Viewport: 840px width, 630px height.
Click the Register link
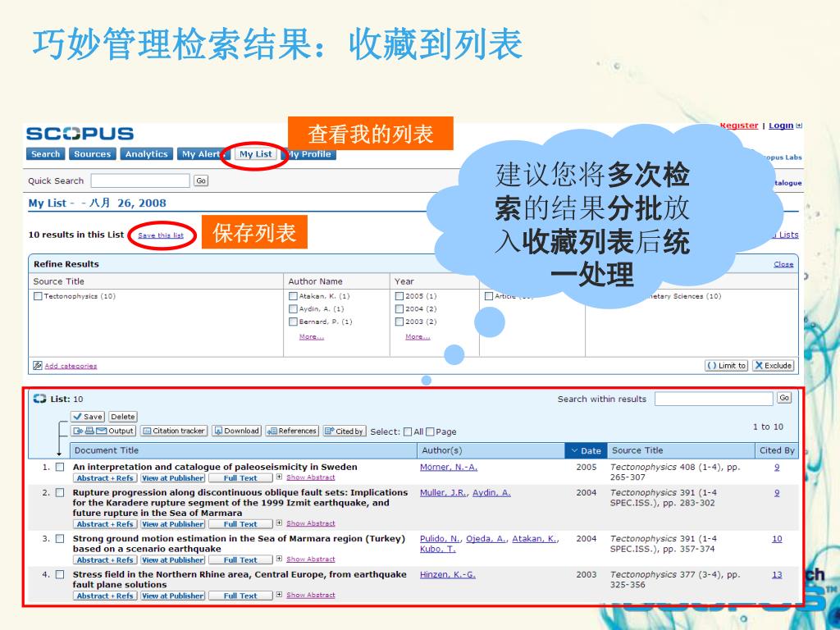click(x=739, y=126)
